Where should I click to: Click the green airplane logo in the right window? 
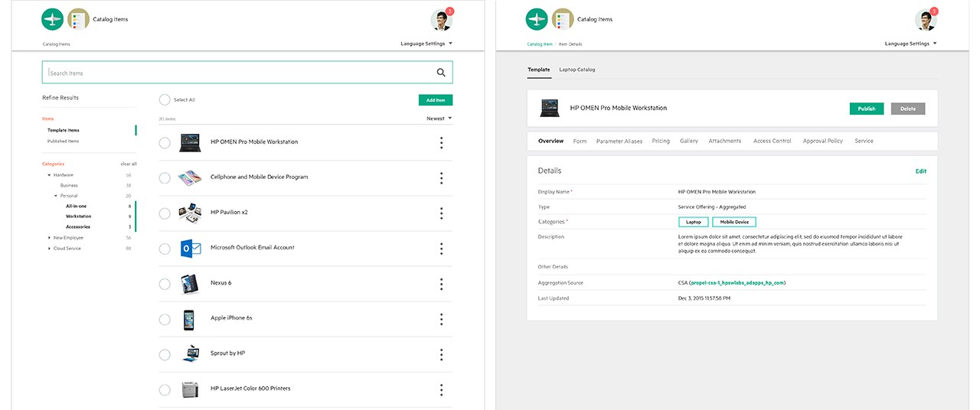click(x=537, y=19)
